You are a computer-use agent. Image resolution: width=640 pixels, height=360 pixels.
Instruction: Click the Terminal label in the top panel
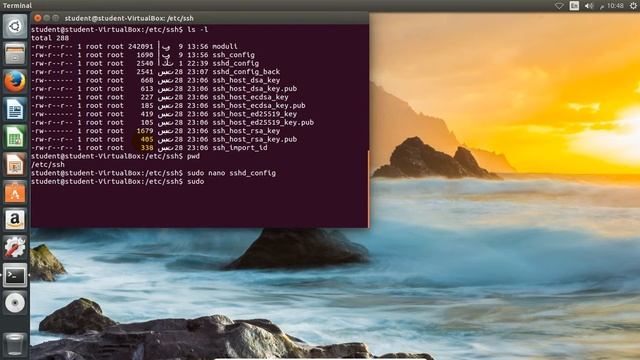click(x=17, y=6)
